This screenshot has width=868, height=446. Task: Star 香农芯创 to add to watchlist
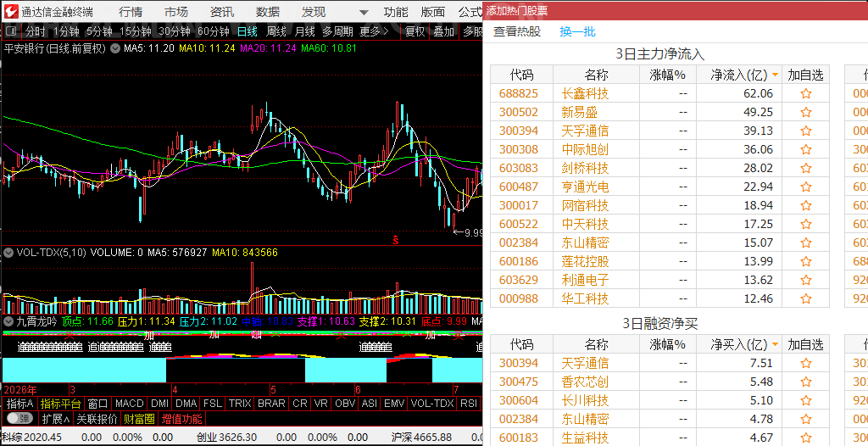pos(806,382)
